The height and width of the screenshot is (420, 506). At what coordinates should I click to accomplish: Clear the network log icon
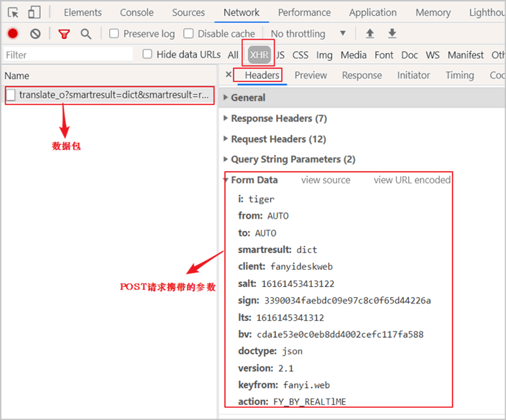35,34
